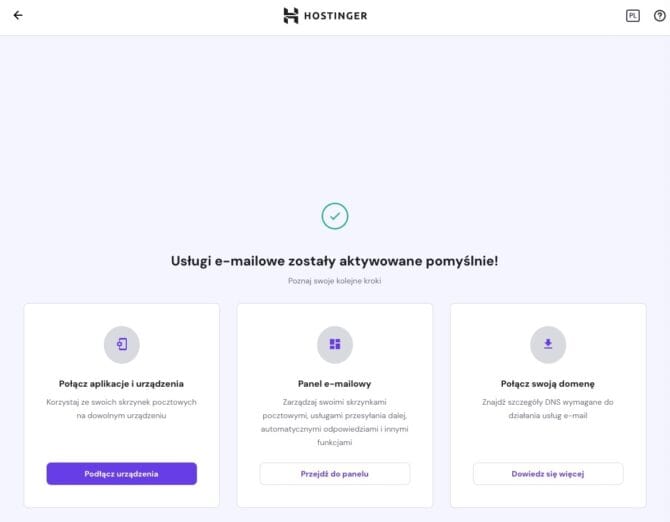Click the 'Połącz swoją domenę' card title
Image resolution: width=670 pixels, height=522 pixels.
click(x=548, y=383)
